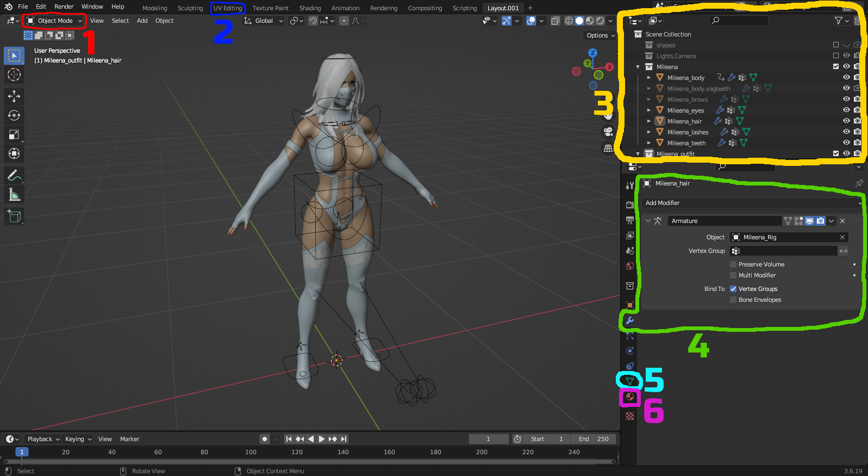Viewport: 868px width, 476px height.
Task: Toggle snapping magnet in header
Action: [x=313, y=21]
